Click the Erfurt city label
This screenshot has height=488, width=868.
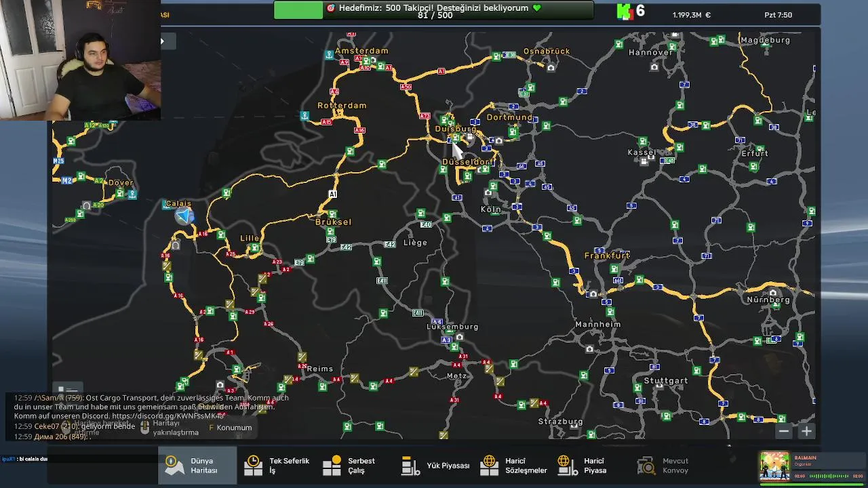pyautogui.click(x=755, y=154)
